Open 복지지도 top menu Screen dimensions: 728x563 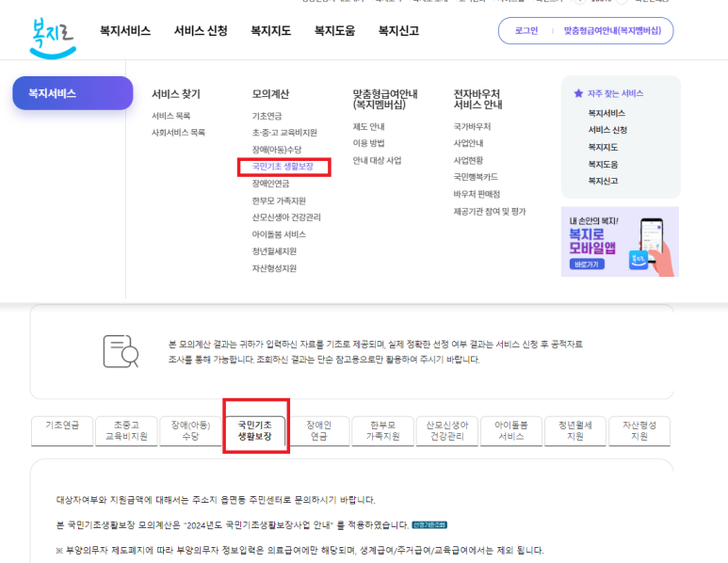click(x=270, y=31)
